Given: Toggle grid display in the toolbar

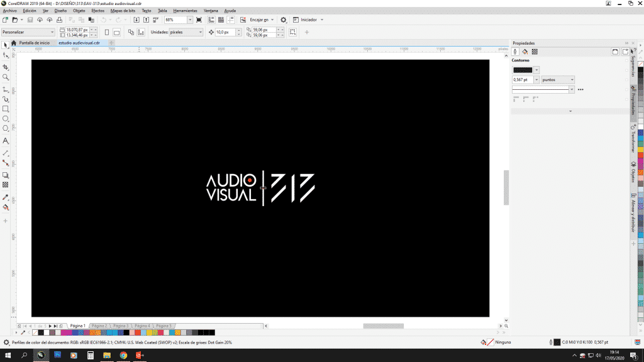Looking at the screenshot, I should pos(221,20).
